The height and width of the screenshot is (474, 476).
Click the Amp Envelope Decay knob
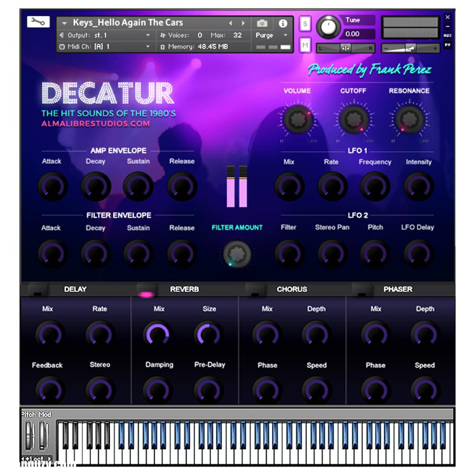click(x=95, y=187)
